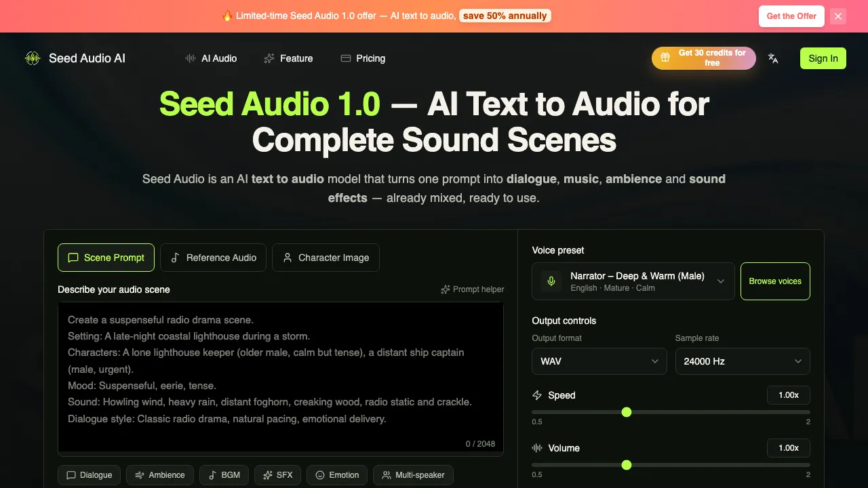This screenshot has height=488, width=868.
Task: Open the WAV output format dropdown
Action: click(x=599, y=361)
